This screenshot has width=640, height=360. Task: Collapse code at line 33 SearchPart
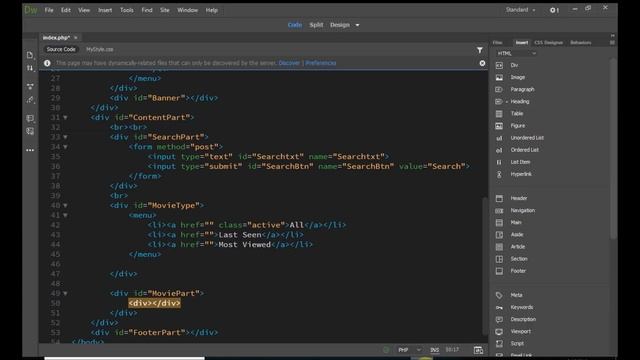[65, 137]
